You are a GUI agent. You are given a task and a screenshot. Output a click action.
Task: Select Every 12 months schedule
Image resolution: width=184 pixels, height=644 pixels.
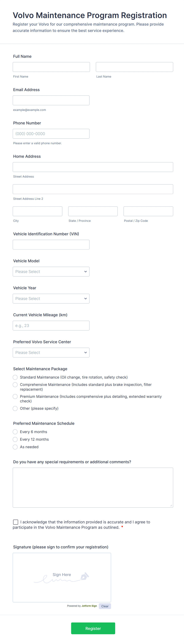click(x=15, y=439)
